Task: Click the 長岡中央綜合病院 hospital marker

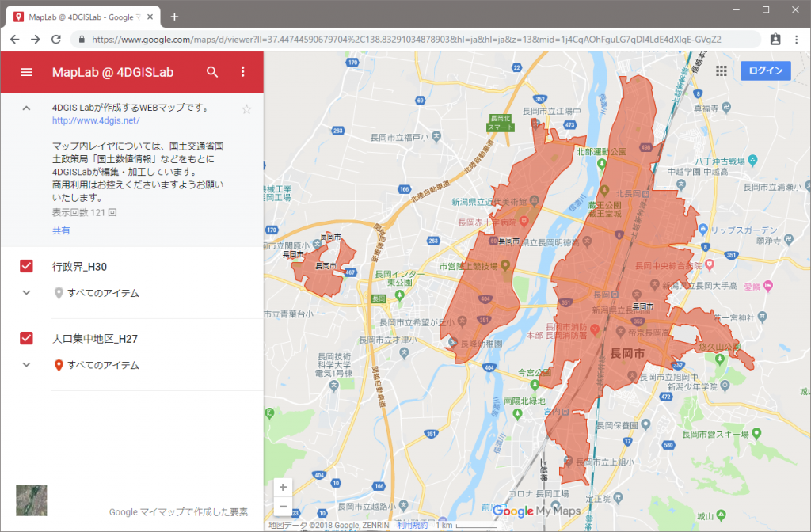Action: (x=710, y=264)
